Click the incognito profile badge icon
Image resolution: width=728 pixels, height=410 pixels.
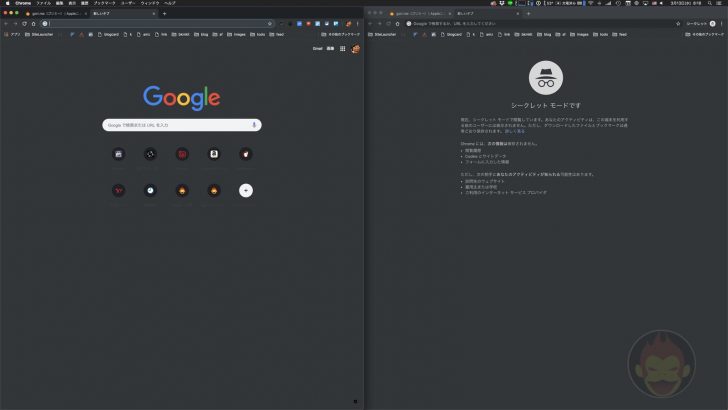point(713,24)
